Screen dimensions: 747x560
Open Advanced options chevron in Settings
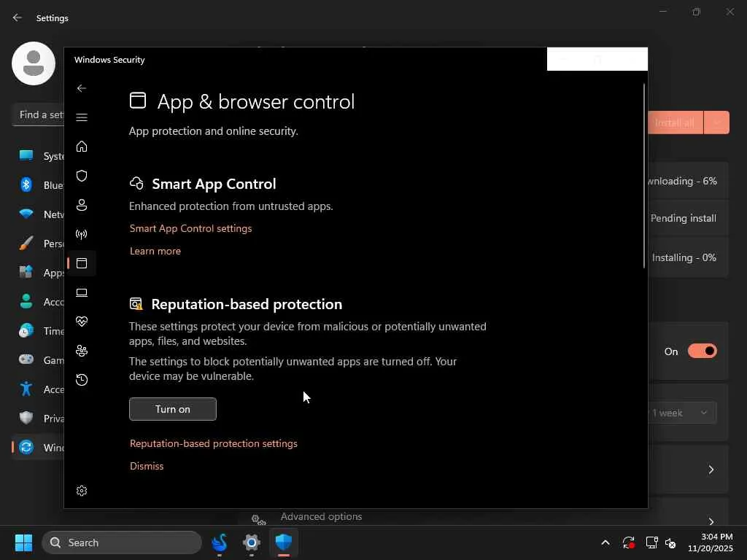coord(711,521)
